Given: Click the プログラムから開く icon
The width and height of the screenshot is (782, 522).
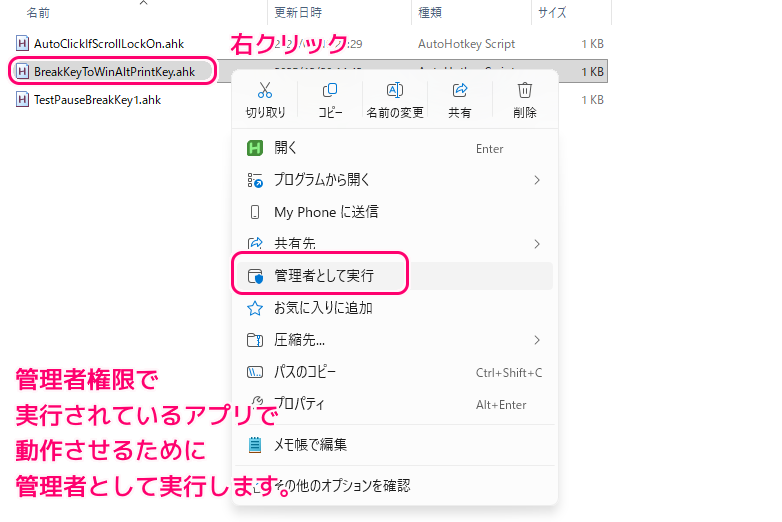Looking at the screenshot, I should coord(255,180).
